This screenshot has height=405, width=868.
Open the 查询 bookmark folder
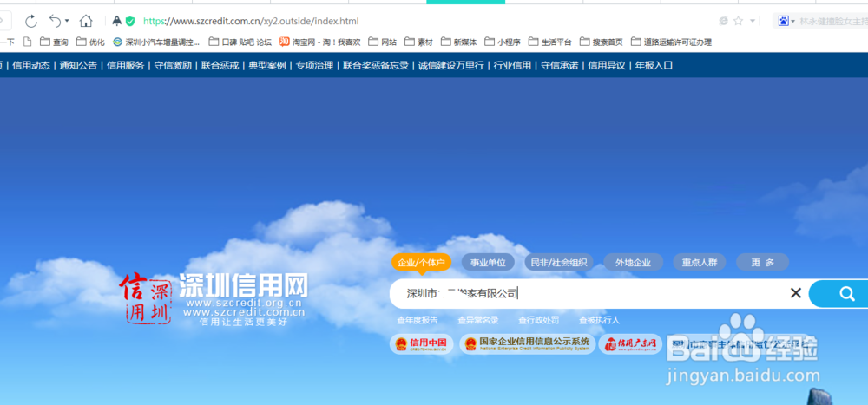coord(54,42)
